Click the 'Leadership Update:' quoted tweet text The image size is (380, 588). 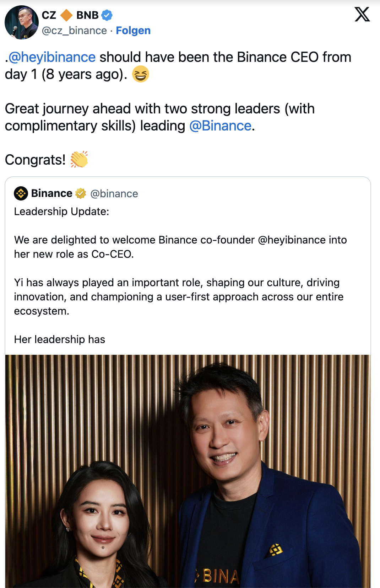(x=61, y=212)
